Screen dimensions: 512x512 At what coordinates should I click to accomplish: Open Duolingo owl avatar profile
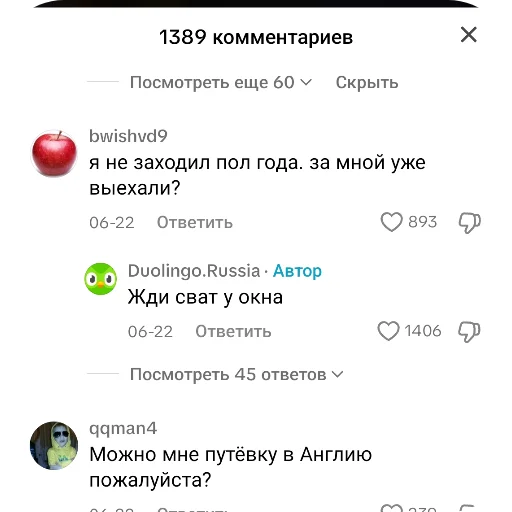point(101,279)
